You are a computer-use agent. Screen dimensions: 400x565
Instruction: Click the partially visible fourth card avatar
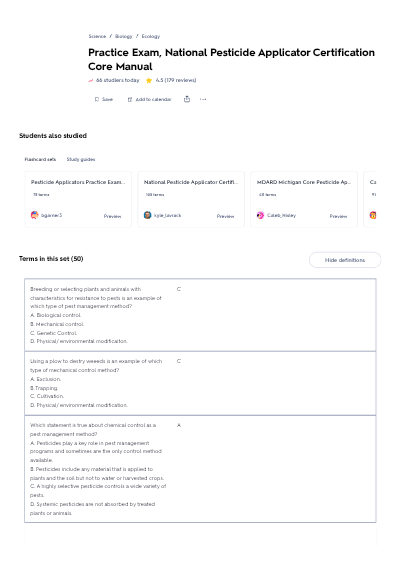[x=373, y=215]
